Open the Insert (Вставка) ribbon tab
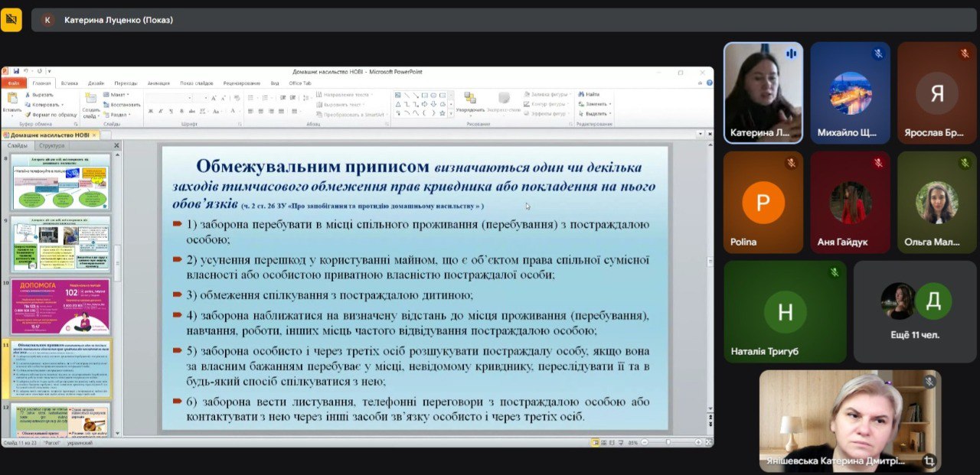Image resolution: width=980 pixels, height=475 pixels. coord(69,83)
